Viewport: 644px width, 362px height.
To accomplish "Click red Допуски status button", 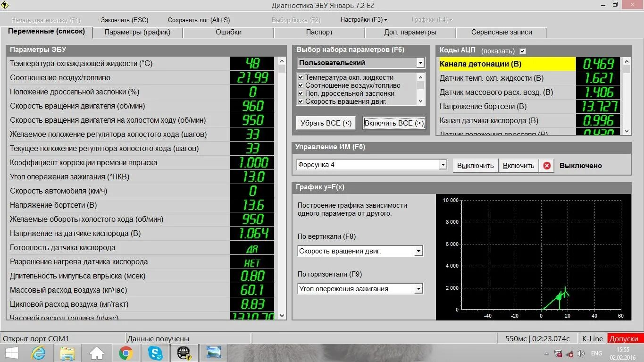I will 626,338.
